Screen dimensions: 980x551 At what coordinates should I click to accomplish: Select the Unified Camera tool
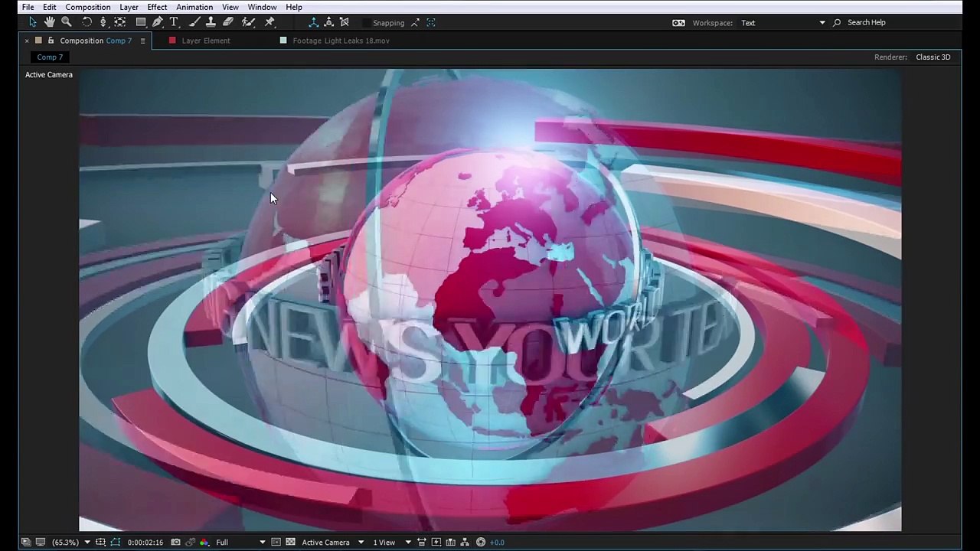(103, 22)
